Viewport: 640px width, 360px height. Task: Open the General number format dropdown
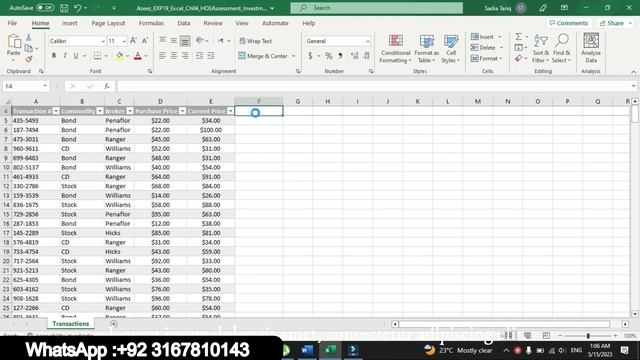coord(367,41)
